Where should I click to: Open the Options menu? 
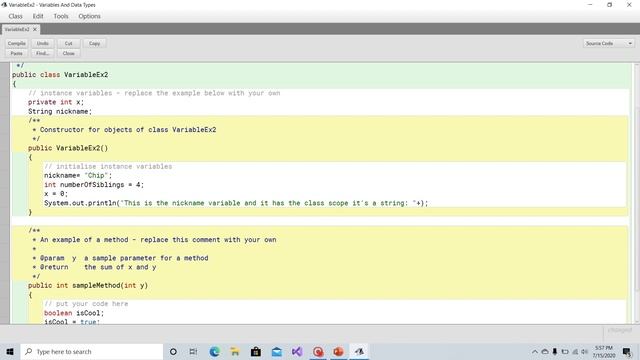[x=89, y=16]
